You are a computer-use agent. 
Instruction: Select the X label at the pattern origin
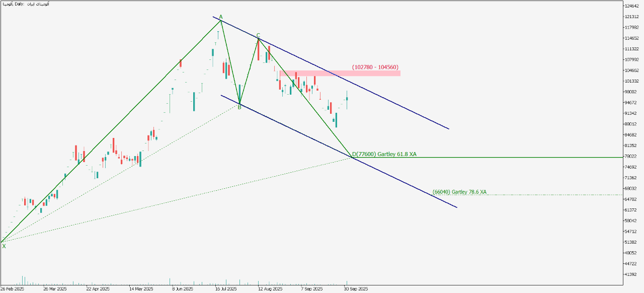coord(4,246)
